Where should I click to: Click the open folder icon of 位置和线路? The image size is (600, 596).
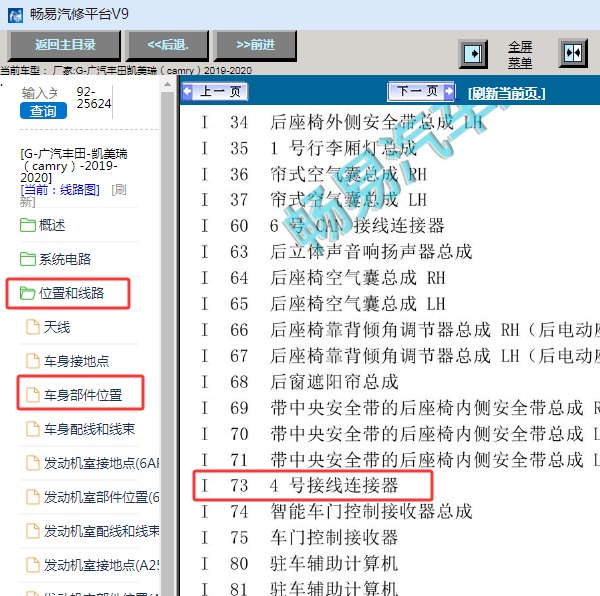coord(28,293)
